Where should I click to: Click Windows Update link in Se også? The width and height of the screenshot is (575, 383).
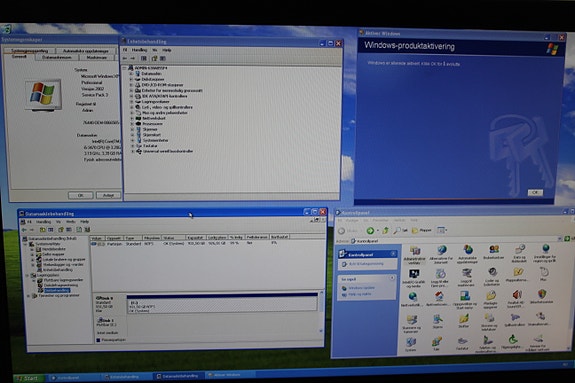(361, 288)
